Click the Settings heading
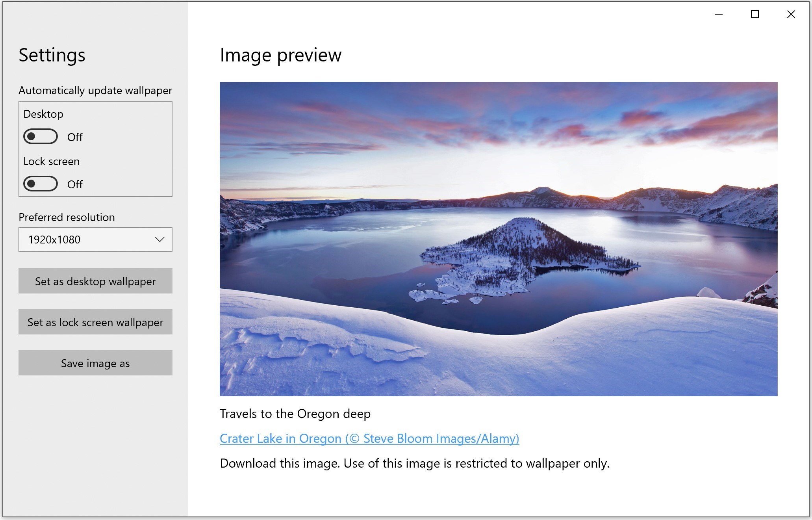This screenshot has width=812, height=520. (52, 55)
